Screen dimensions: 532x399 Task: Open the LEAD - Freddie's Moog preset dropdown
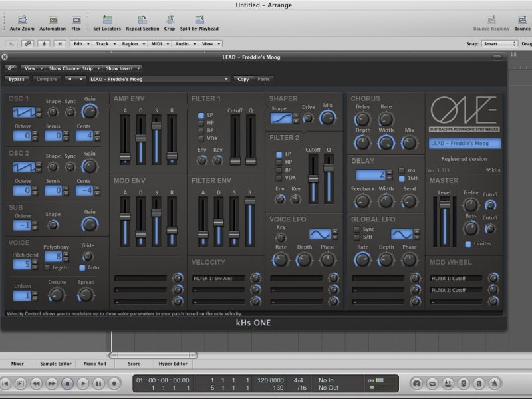coord(159,79)
